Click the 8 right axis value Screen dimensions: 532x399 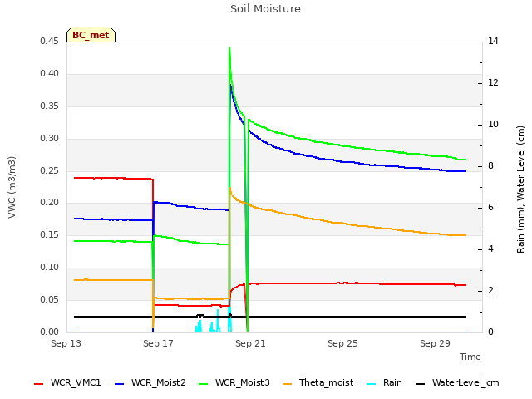pos(490,166)
